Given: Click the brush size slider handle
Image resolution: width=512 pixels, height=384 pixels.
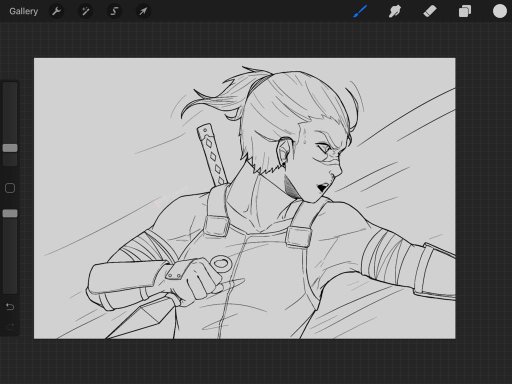Looking at the screenshot, I should point(10,148).
